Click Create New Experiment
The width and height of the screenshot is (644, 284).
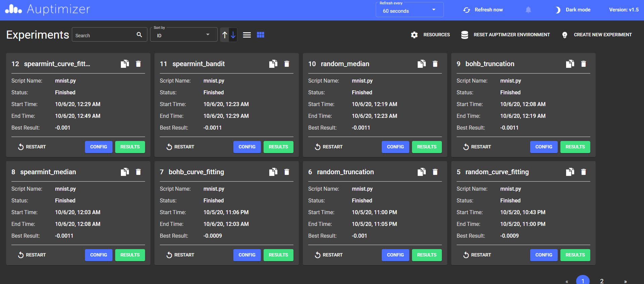(x=597, y=35)
